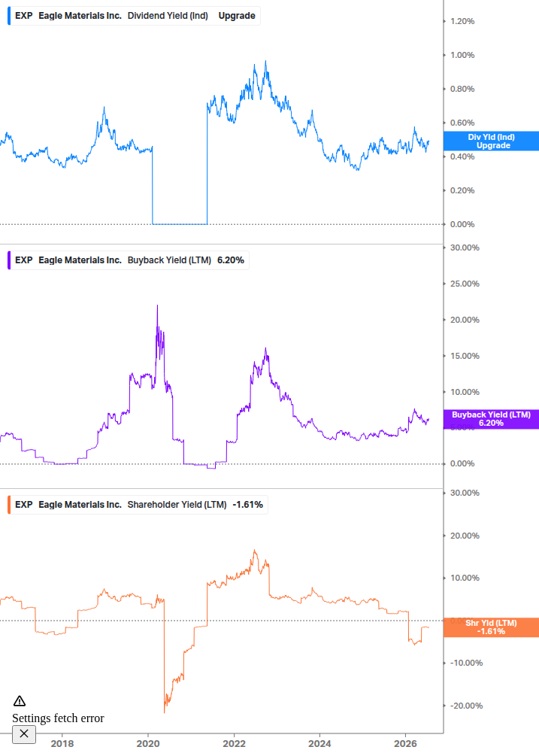
Task: Click the -20.00% tick on shareholder yield axis
Action: pyautogui.click(x=466, y=706)
